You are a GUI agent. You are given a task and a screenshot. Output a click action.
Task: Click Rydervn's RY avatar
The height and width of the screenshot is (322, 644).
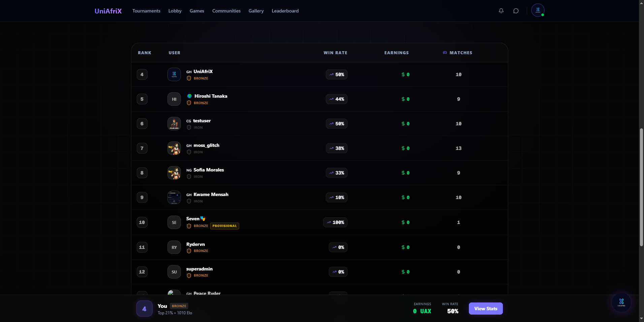coord(174,247)
